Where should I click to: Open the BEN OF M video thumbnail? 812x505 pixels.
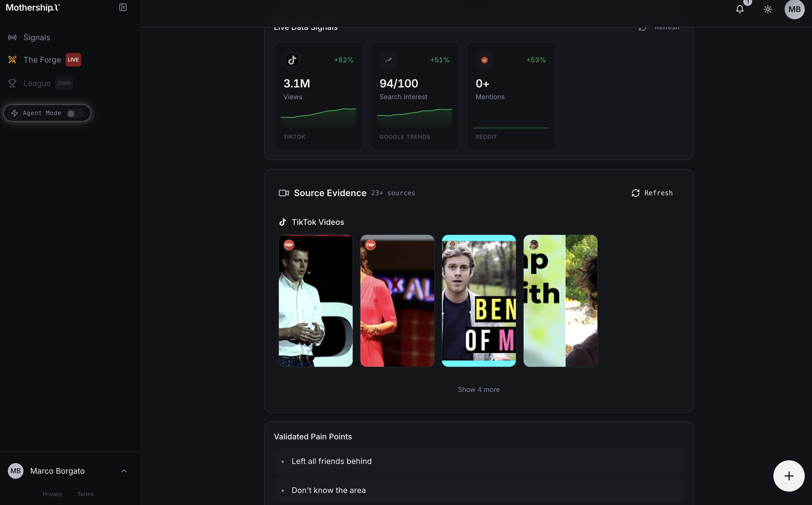tap(478, 301)
